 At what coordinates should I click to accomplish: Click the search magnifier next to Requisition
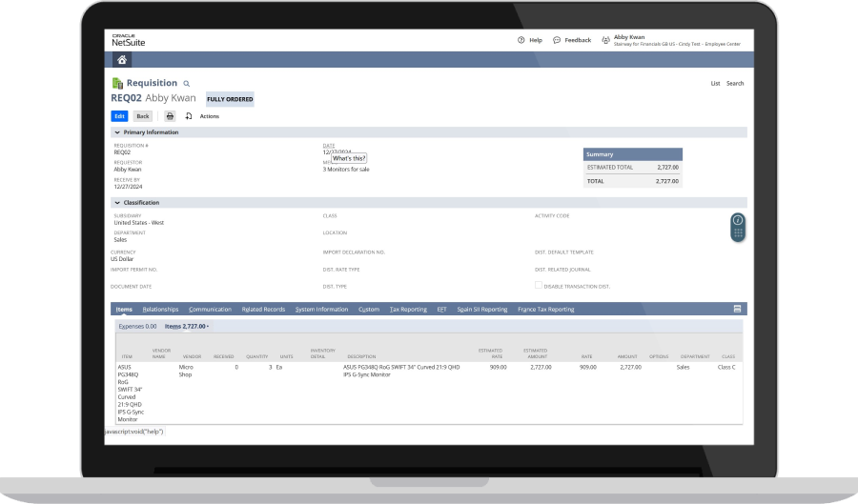click(x=187, y=84)
